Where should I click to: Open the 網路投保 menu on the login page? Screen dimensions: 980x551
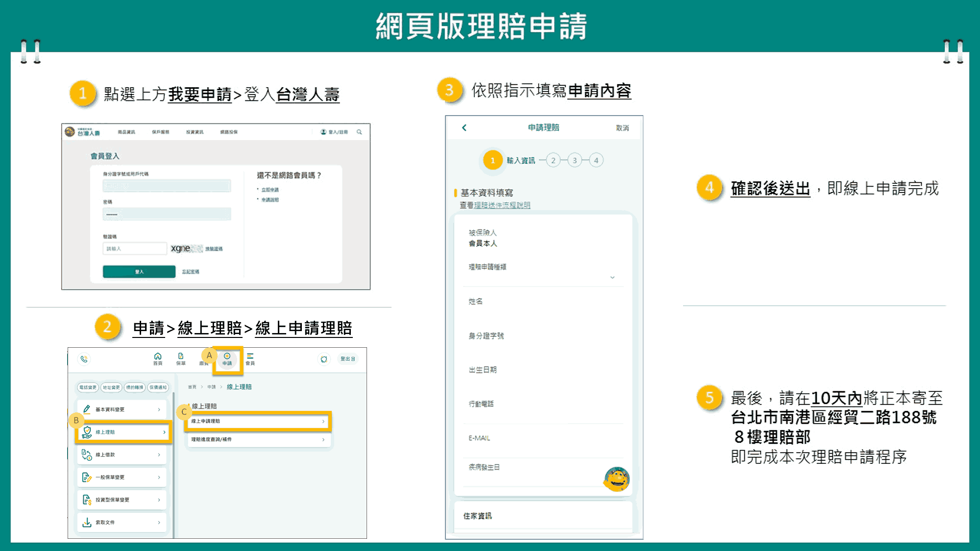229,132
